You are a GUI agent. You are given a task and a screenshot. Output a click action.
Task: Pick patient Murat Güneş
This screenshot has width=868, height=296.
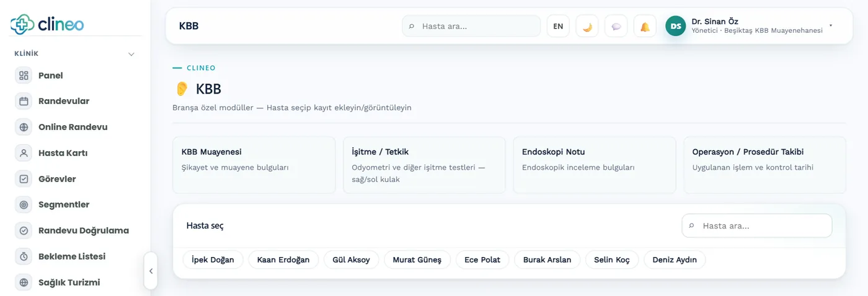pos(417,259)
